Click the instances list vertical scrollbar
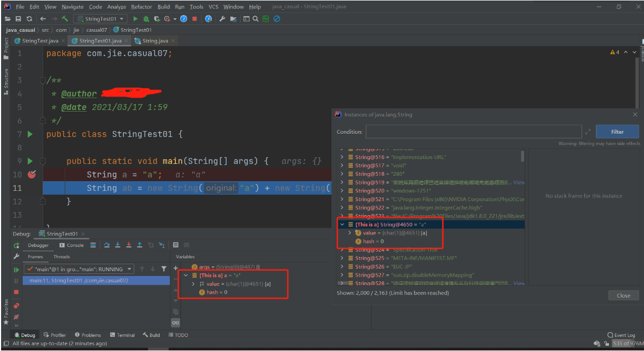This screenshot has height=351, width=644. (523, 156)
